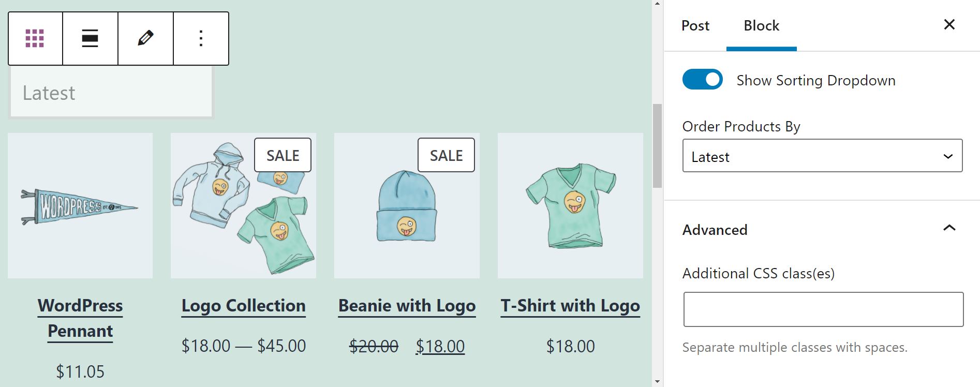The width and height of the screenshot is (980, 387).
Task: Click the pencil edit icon
Action: 145,38
